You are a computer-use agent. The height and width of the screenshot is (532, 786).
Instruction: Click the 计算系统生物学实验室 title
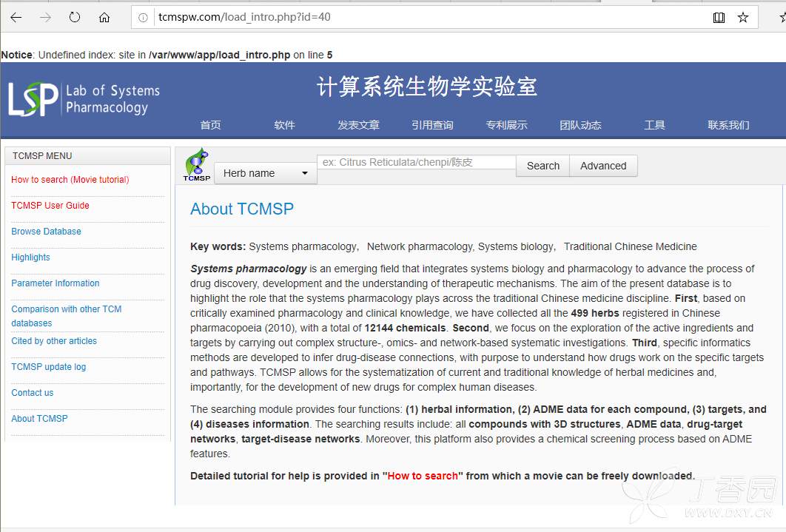[x=427, y=87]
